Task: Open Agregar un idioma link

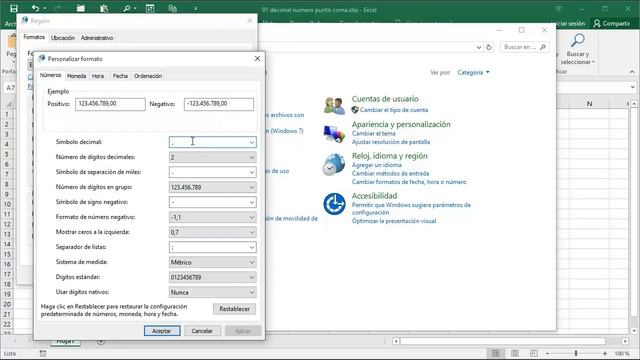Action: 376,165
